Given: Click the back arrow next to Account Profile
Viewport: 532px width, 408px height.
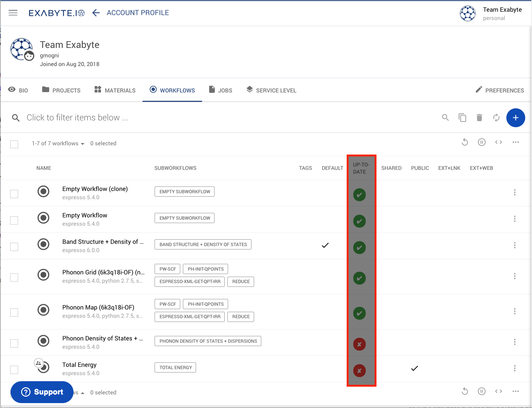Looking at the screenshot, I should 96,12.
